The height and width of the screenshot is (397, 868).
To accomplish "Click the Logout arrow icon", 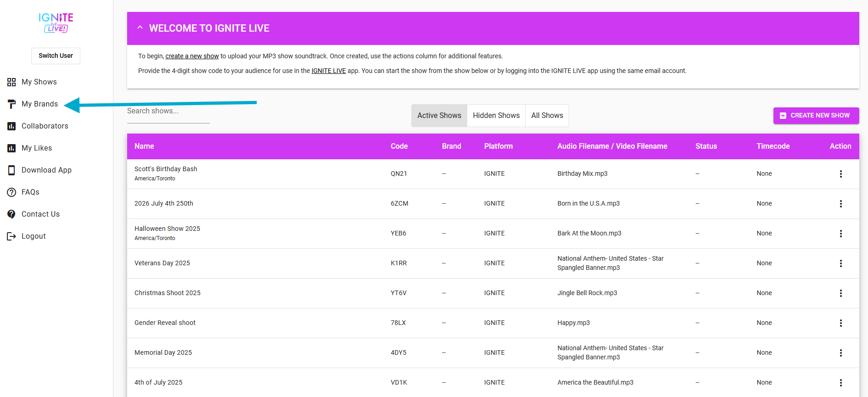I will tap(11, 236).
